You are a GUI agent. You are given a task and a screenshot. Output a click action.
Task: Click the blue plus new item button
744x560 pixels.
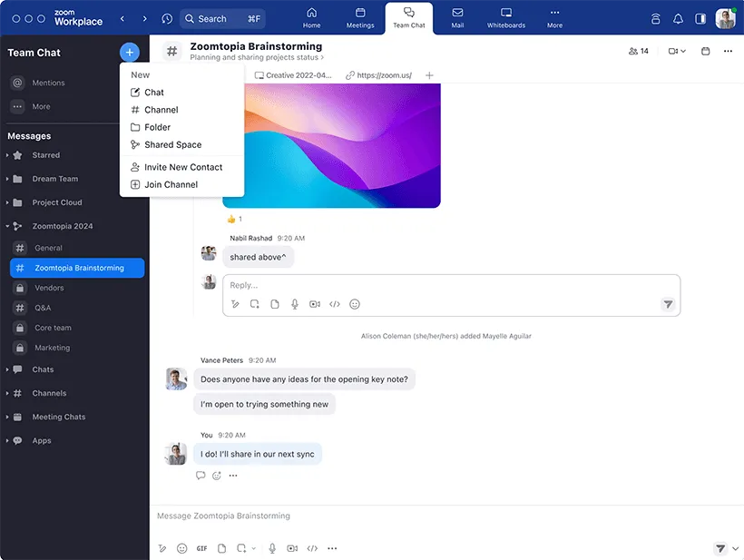click(130, 53)
